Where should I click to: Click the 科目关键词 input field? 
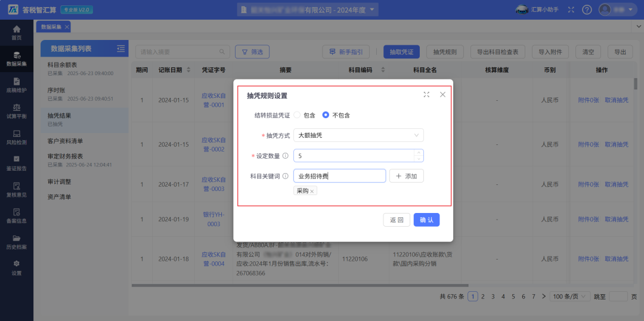point(340,176)
